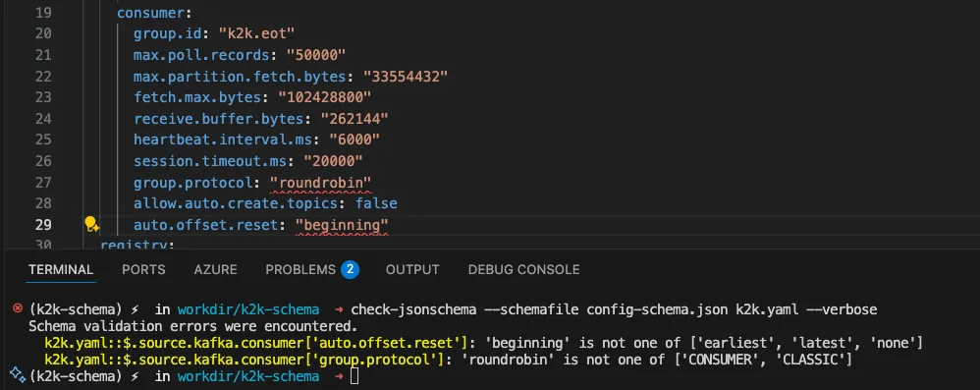980x390 pixels.
Task: Open the PROBLEMS tab
Action: click(x=300, y=269)
